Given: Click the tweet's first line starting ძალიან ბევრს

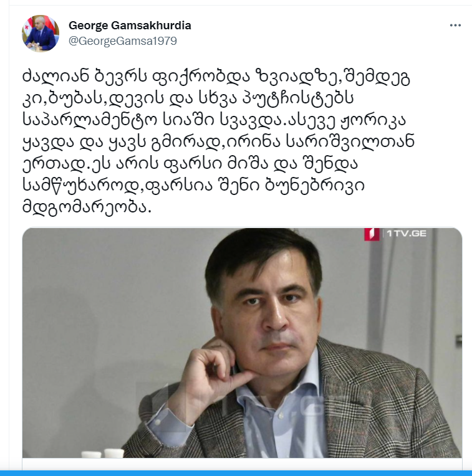Looking at the screenshot, I should click(x=216, y=77).
